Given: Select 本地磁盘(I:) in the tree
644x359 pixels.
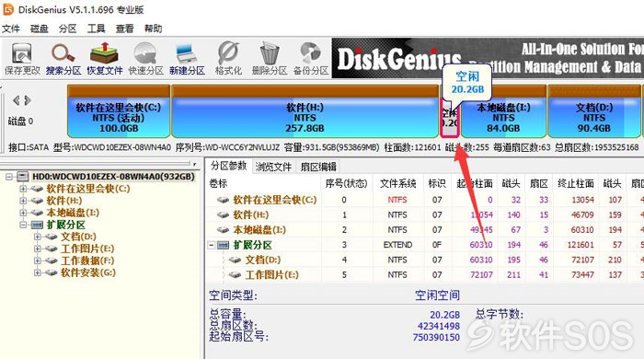Looking at the screenshot, I should (73, 213).
